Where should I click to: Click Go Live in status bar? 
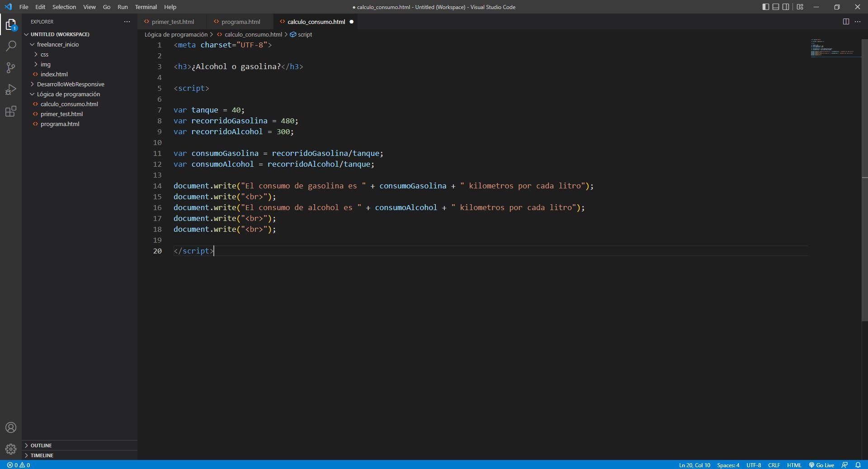click(x=821, y=465)
